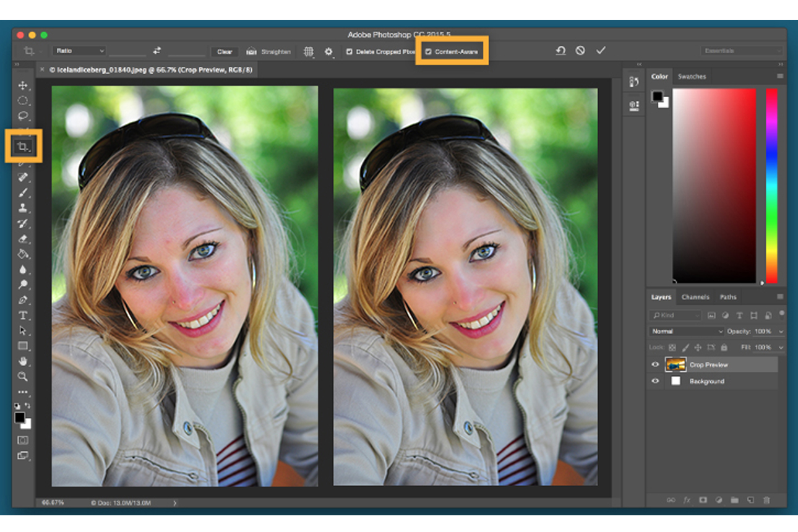
Task: Switch to the Channels tab
Action: (695, 298)
